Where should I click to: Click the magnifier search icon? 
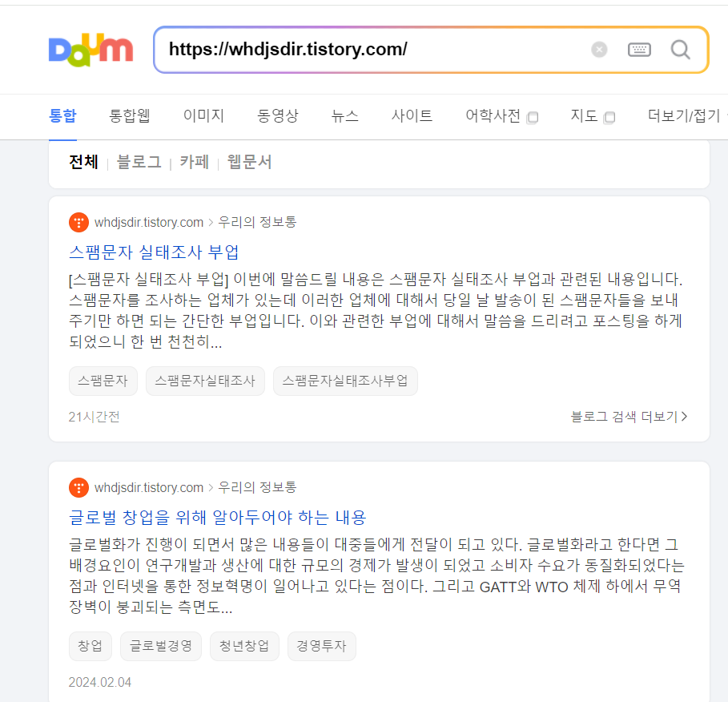point(680,49)
